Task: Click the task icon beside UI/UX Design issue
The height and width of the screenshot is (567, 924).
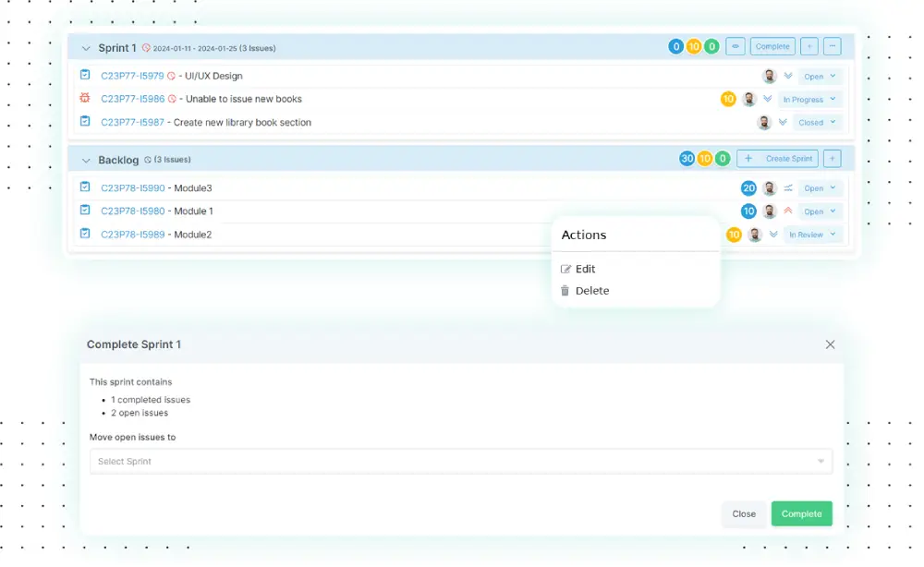Action: [x=85, y=75]
